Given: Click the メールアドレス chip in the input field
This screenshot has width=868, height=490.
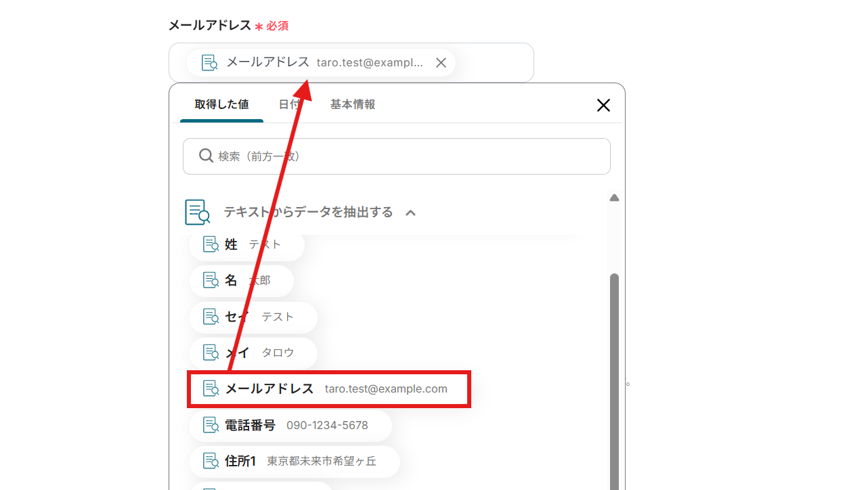Looking at the screenshot, I should point(320,63).
